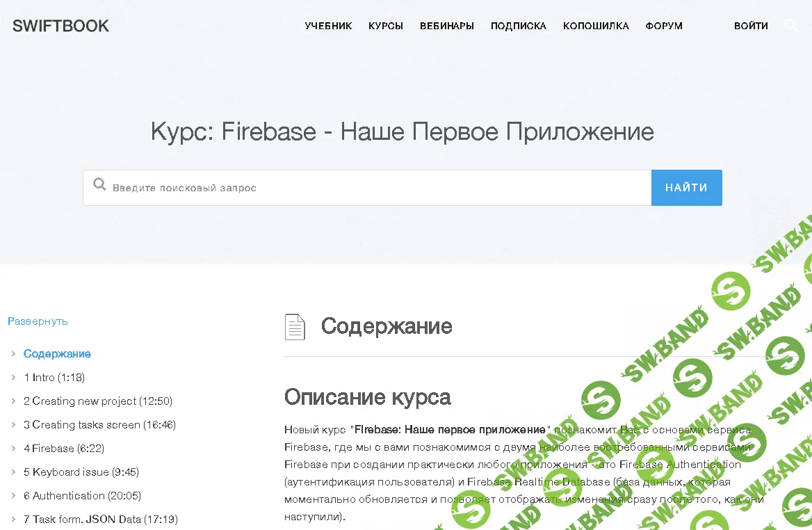Screen dimensions: 812x530
Task: Open the УЧЕБНИК section
Action: point(328,26)
